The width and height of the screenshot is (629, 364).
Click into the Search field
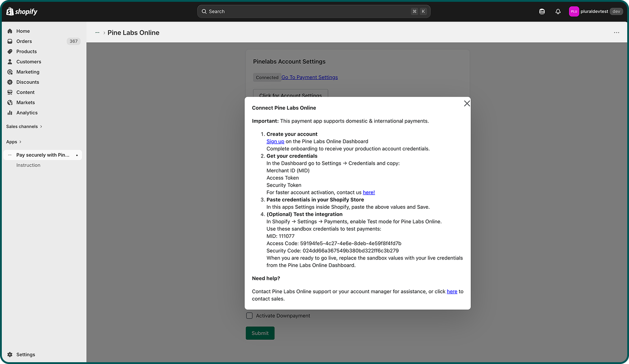[314, 12]
